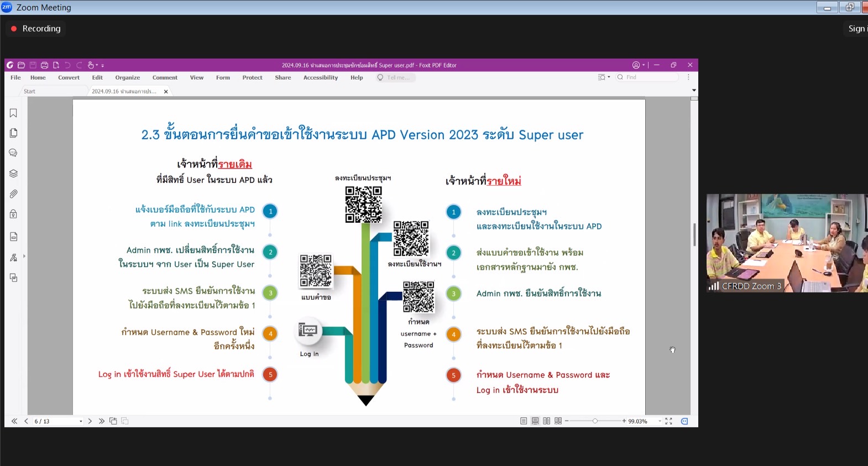The image size is (868, 466).
Task: Open the Pages thumbnail panel in sidebar
Action: [x=13, y=133]
